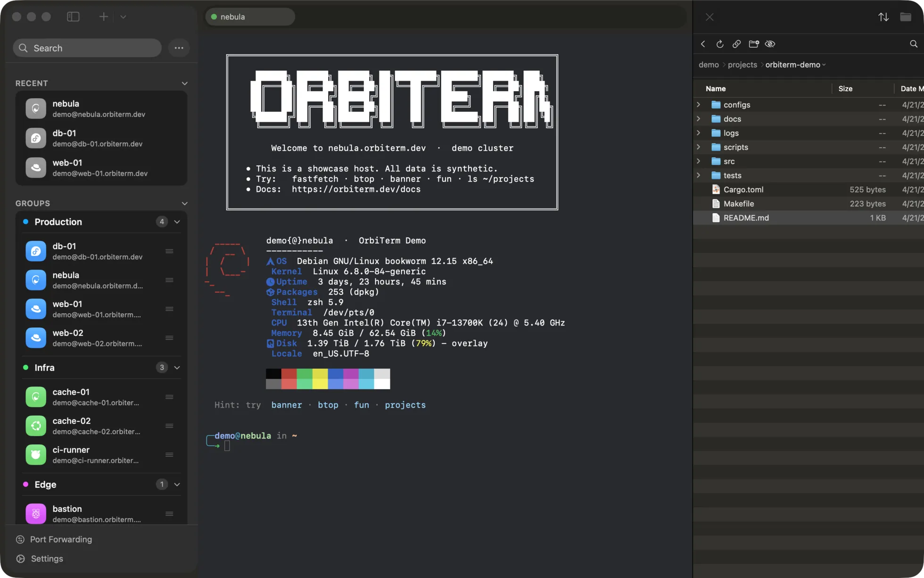Select the Cargo.toml file
924x578 pixels.
[x=808, y=190]
